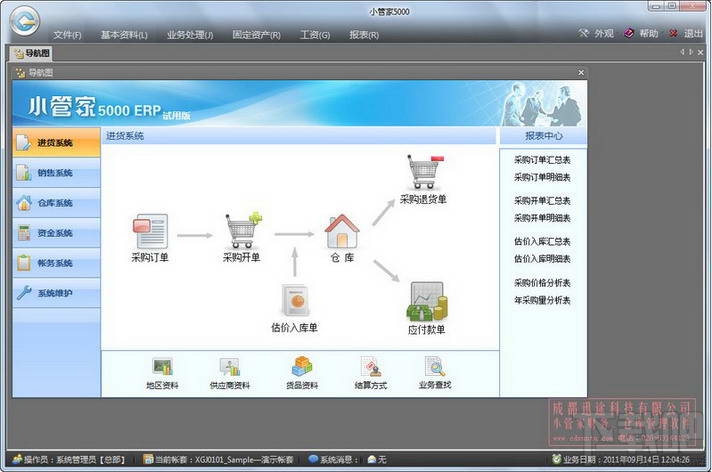
Task: Open the 报表(R) menu
Action: click(x=364, y=35)
